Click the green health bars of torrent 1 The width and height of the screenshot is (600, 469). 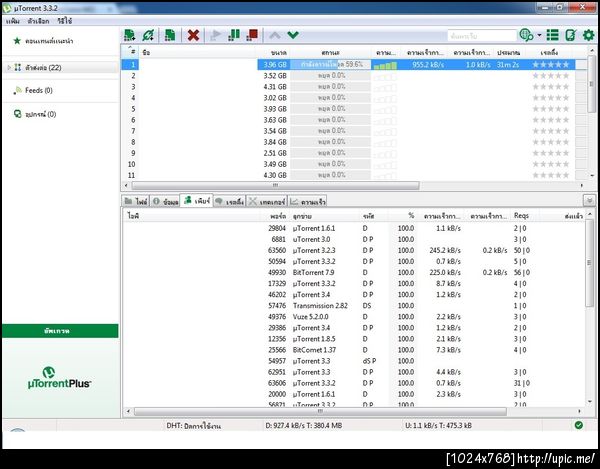385,65
